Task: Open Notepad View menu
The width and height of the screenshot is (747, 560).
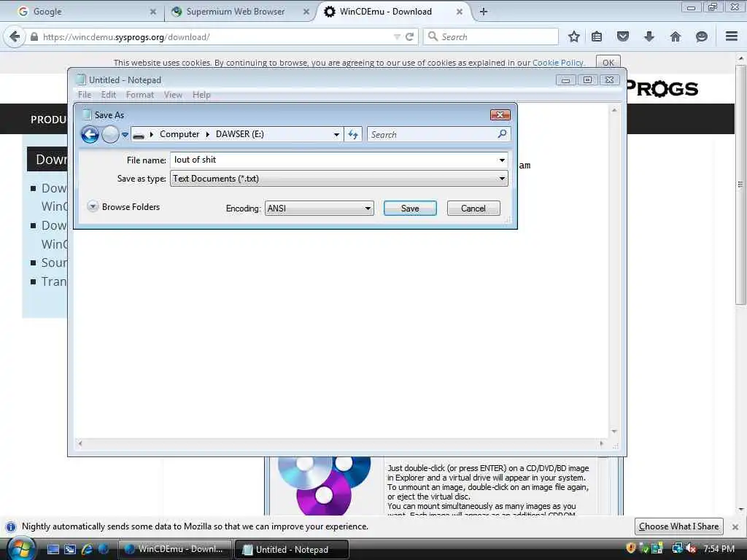Action: (173, 95)
